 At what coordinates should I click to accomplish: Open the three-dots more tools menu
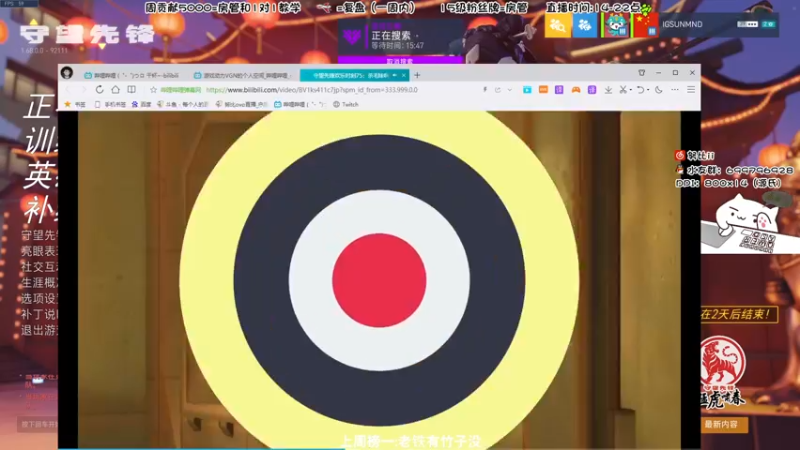tap(675, 90)
